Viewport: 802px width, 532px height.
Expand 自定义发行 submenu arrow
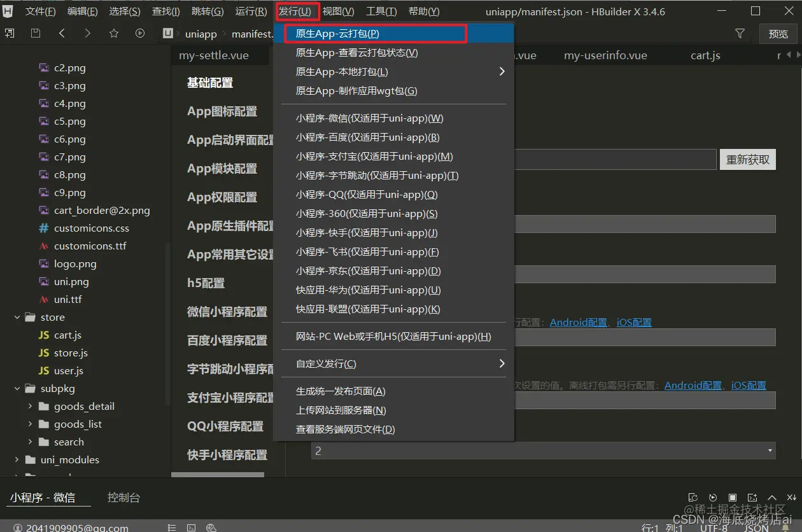pos(502,363)
